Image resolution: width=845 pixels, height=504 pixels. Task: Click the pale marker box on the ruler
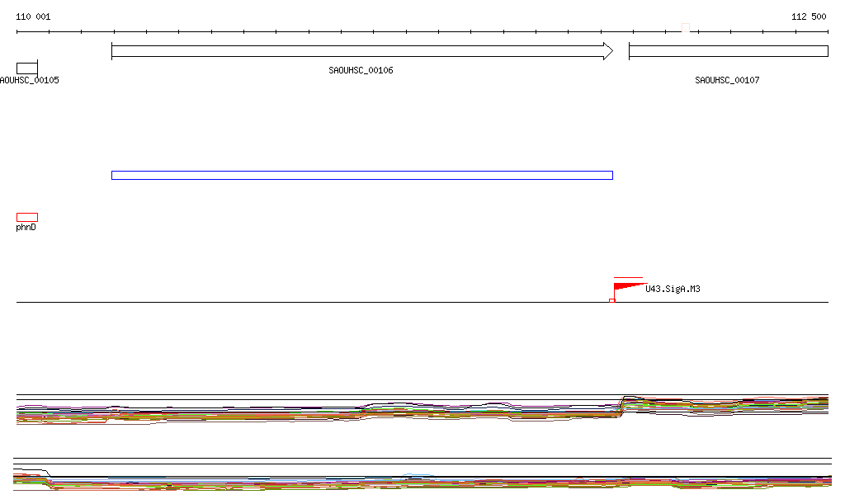coord(686,27)
